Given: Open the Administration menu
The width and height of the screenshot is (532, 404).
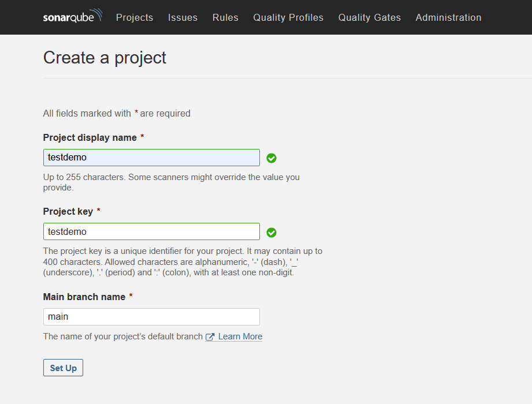Looking at the screenshot, I should tap(448, 17).
